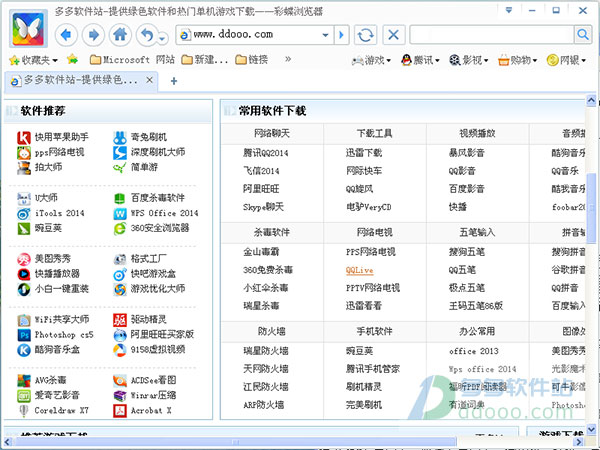Open the 链接 bookmark folder
The image size is (600, 450).
tap(251, 60)
